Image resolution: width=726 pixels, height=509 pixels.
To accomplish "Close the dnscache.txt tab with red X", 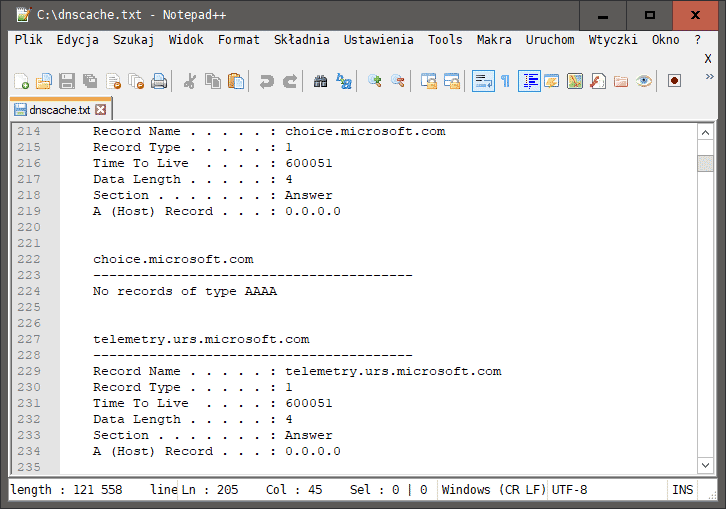I will pyautogui.click(x=100, y=110).
